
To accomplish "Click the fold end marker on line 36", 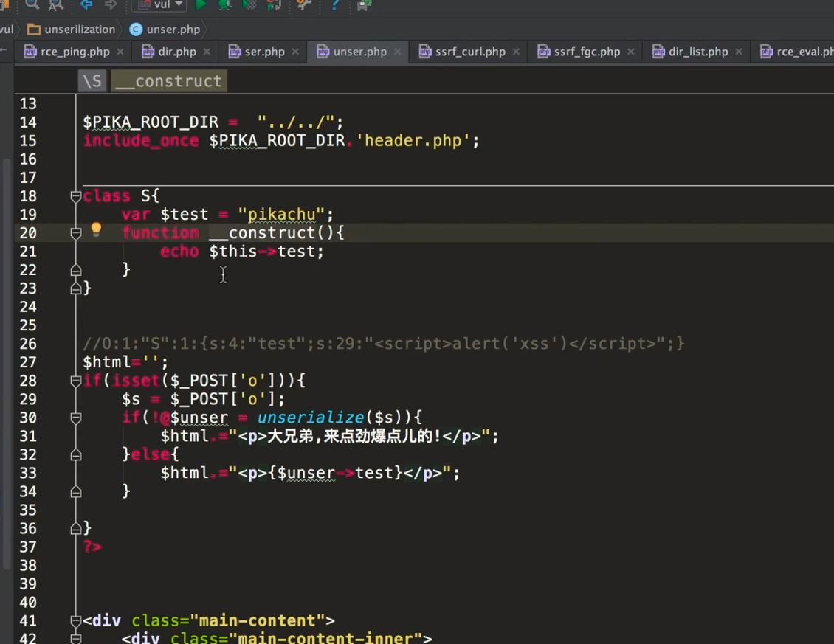I will click(76, 529).
